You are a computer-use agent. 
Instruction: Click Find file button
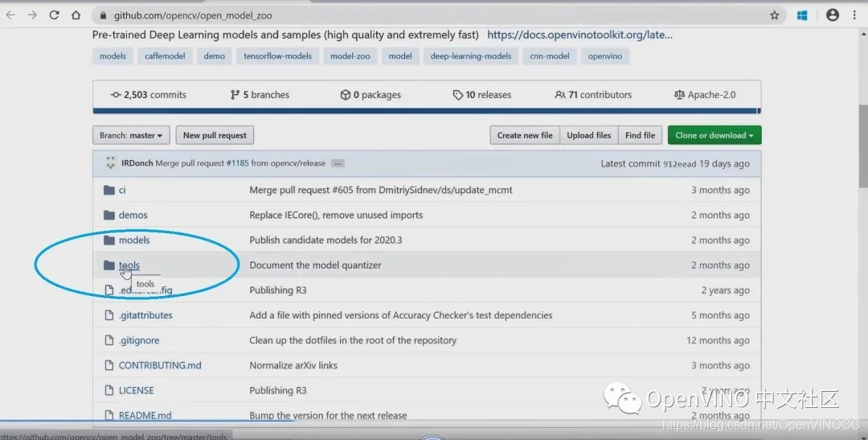(x=640, y=135)
